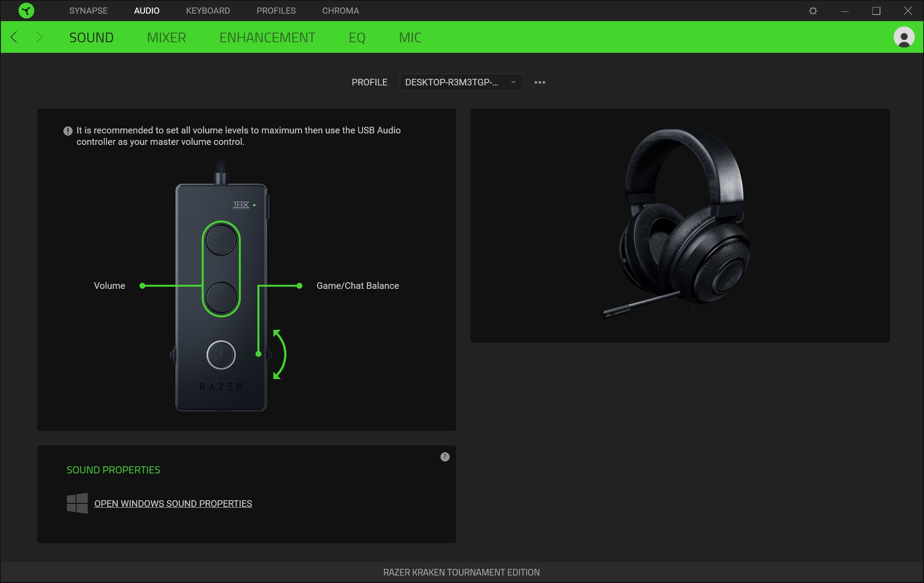The width and height of the screenshot is (924, 583).
Task: Select the MIXER subtab
Action: click(166, 37)
